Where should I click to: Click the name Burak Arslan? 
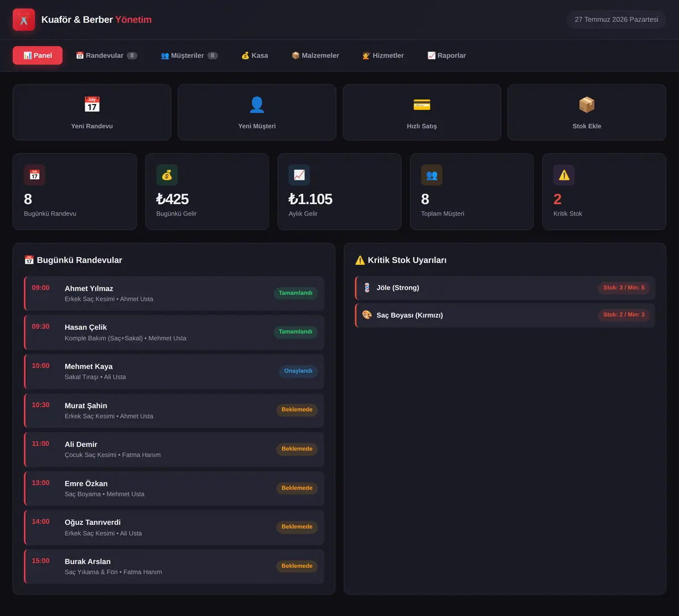coord(88,562)
